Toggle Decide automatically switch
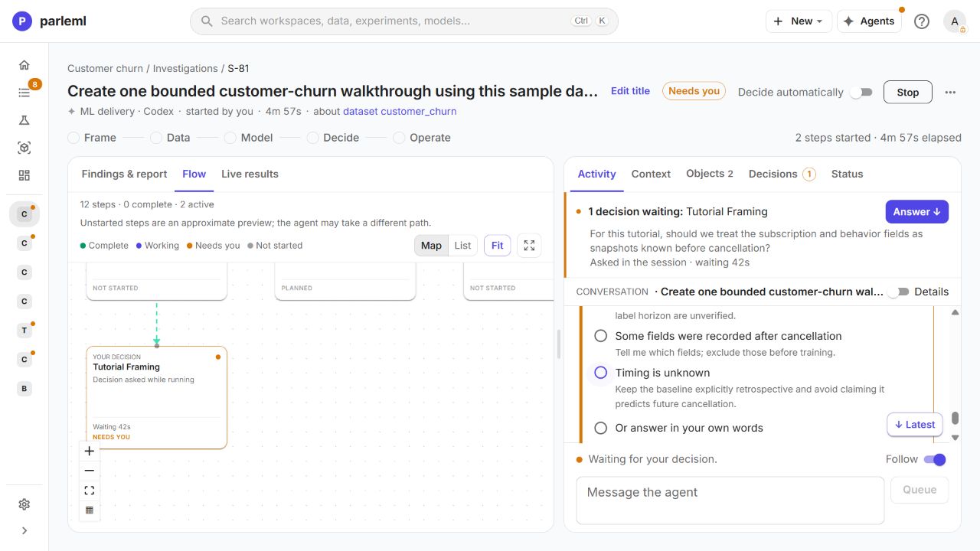 [x=861, y=92]
